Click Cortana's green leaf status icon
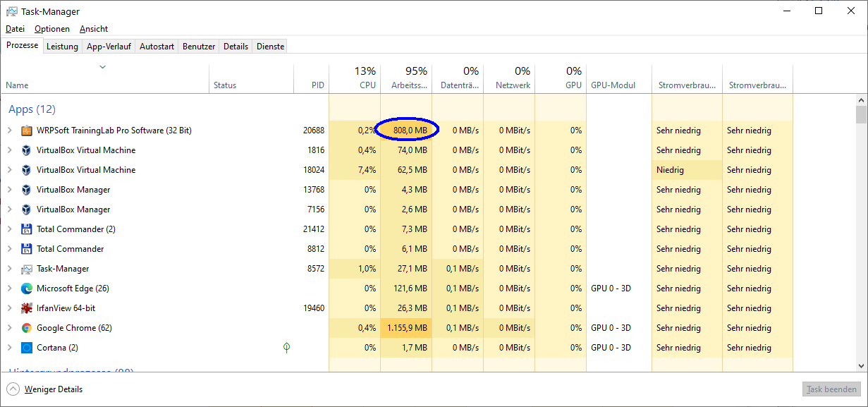Viewport: 868px width, 407px height. pos(286,348)
